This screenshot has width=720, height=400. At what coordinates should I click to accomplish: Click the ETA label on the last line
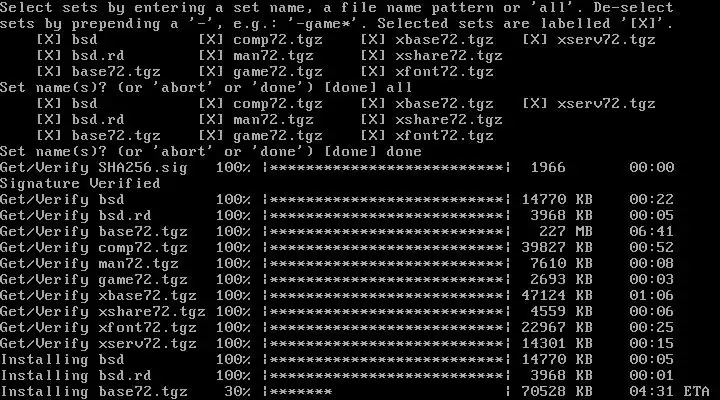click(x=696, y=392)
